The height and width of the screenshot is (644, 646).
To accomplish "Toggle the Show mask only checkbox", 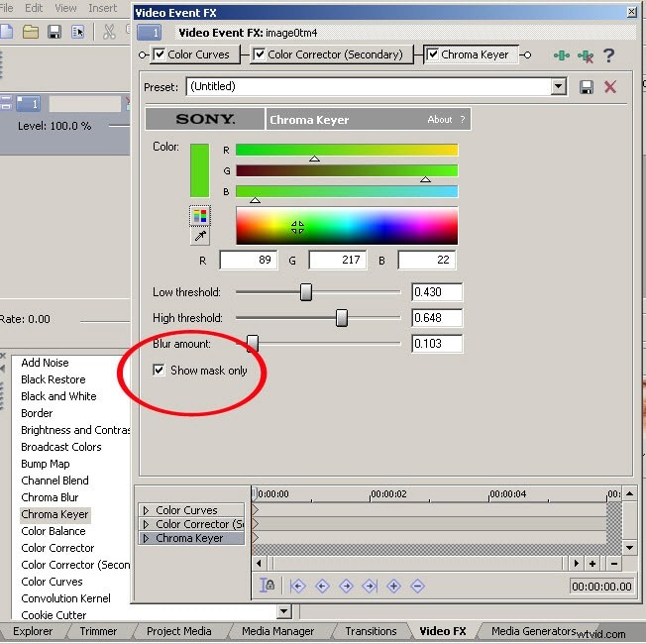I will click(160, 371).
